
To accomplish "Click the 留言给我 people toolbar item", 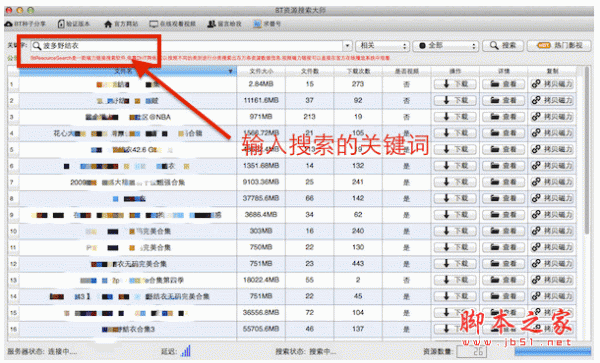I will (x=224, y=24).
